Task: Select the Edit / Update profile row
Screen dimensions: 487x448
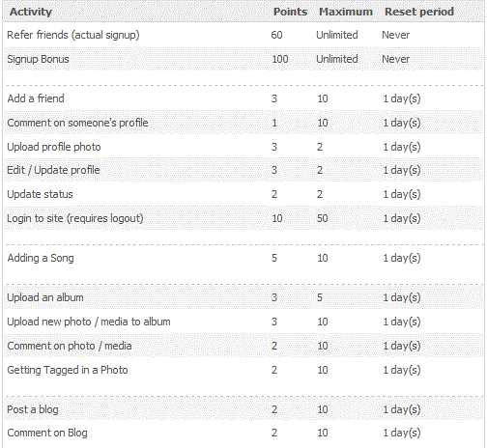Action: pos(243,170)
